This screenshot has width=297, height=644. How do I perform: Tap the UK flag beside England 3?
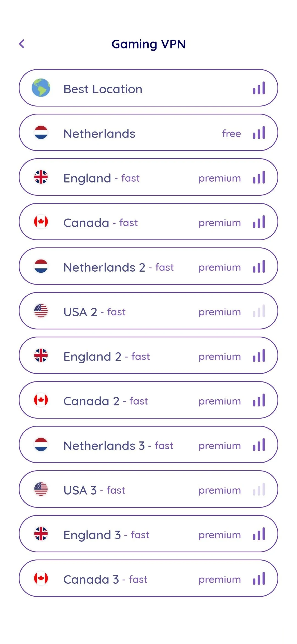[41, 534]
